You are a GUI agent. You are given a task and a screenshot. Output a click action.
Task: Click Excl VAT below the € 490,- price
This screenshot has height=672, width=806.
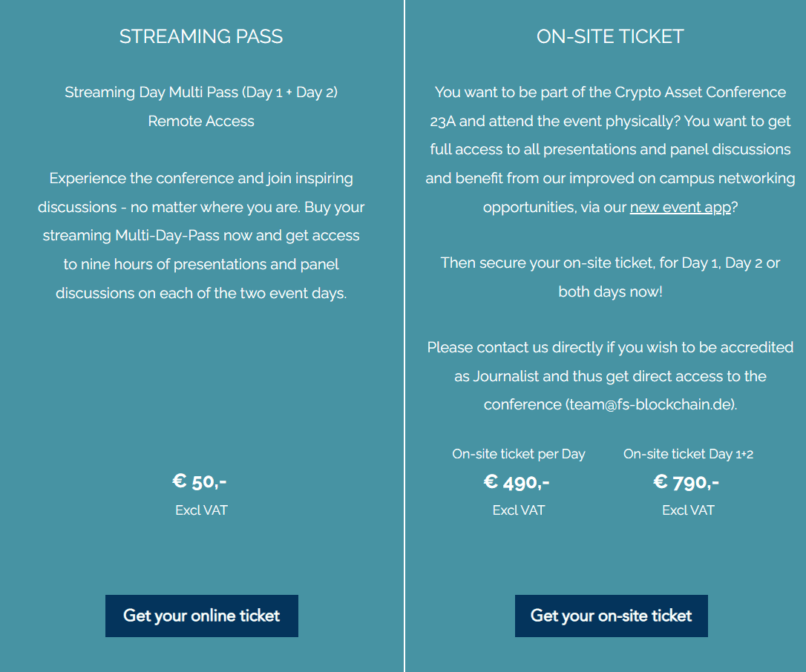point(519,510)
